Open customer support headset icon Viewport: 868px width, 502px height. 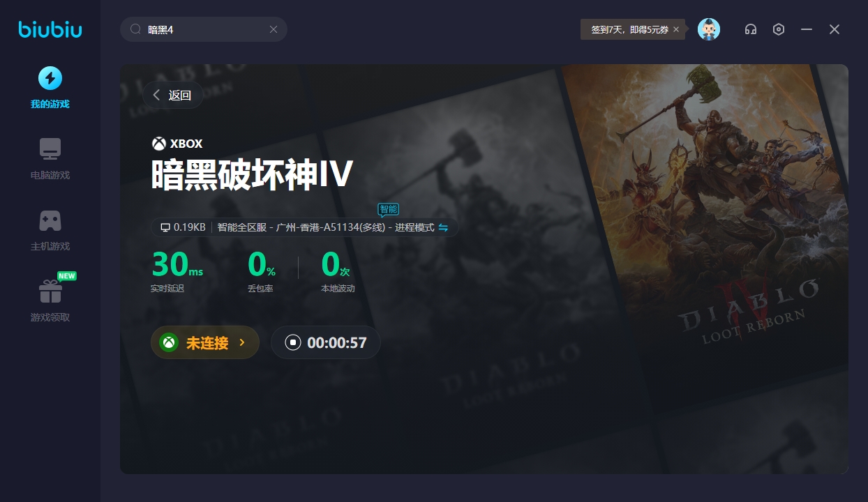[x=751, y=29]
